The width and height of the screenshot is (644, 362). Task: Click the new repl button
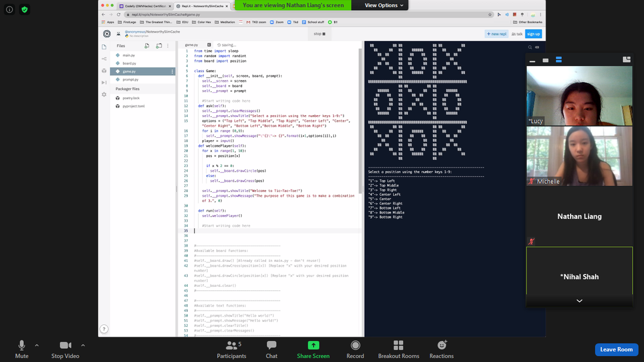coord(496,34)
